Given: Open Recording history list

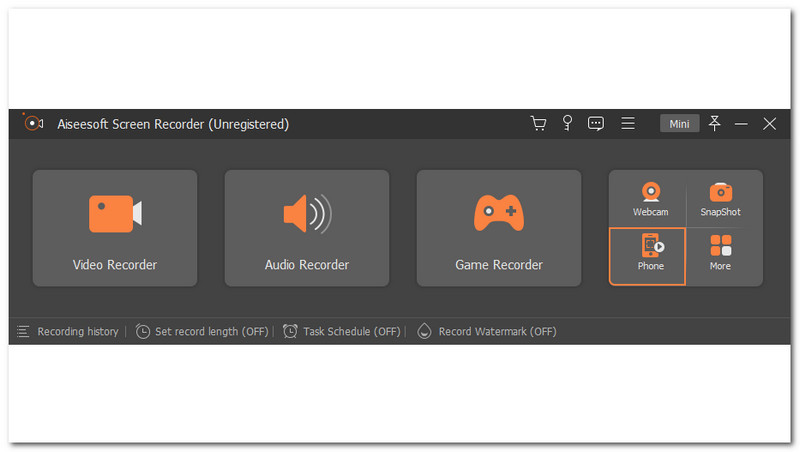Looking at the screenshot, I should (68, 332).
